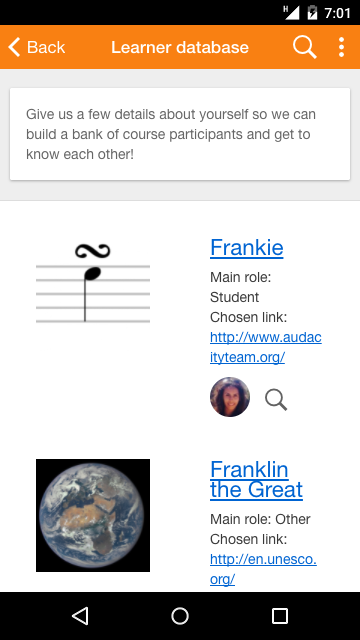Tap Android recent apps square

pyautogui.click(x=280, y=616)
